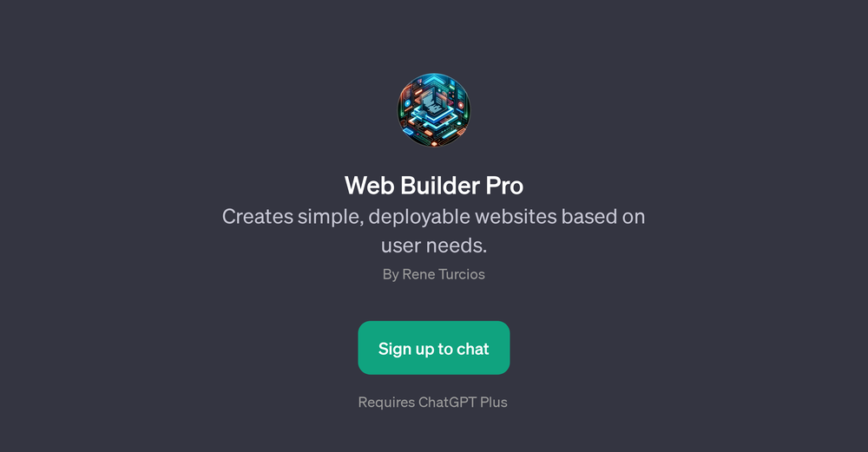This screenshot has width=868, height=452.
Task: Click the word 'chat' on the green button
Action: click(x=473, y=349)
